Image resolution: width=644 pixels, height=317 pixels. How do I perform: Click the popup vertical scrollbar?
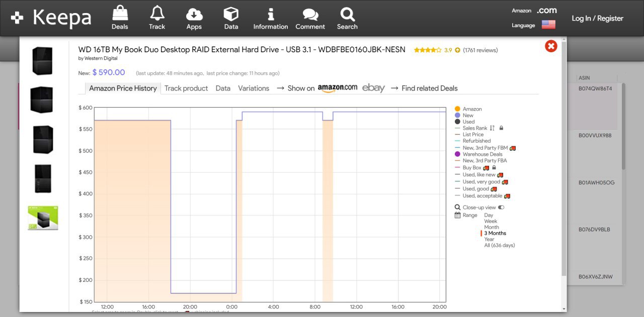pos(564,158)
